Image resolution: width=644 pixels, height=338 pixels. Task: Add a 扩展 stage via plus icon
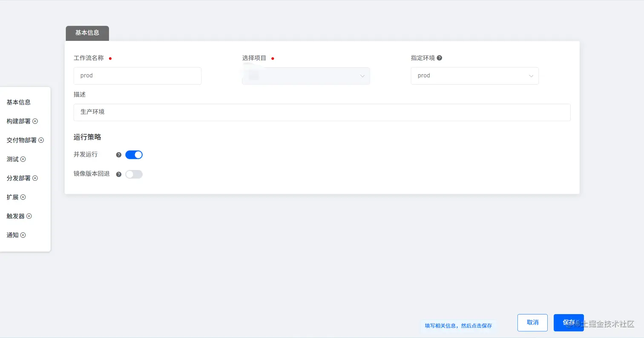(23, 197)
